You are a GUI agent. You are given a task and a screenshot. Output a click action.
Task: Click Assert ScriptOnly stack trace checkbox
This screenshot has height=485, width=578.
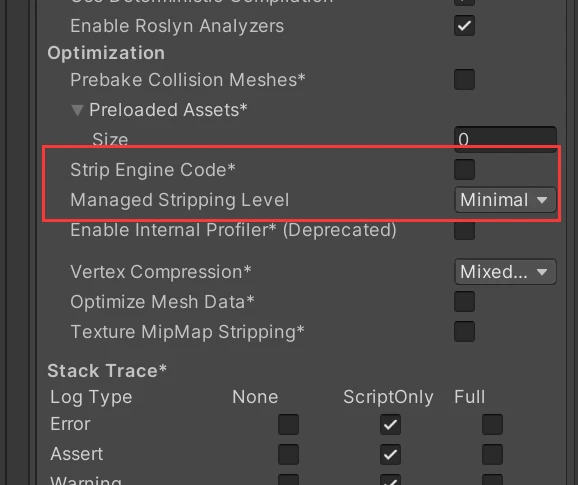coord(390,454)
